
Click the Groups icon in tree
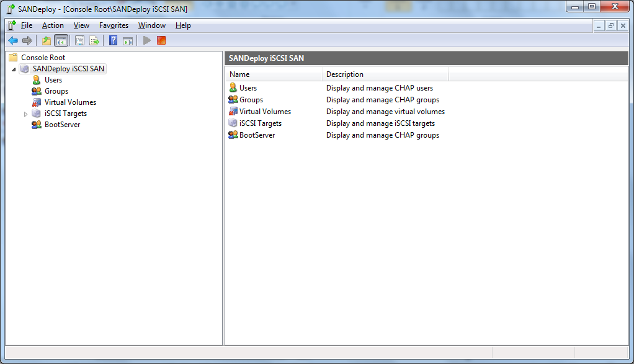click(x=37, y=91)
